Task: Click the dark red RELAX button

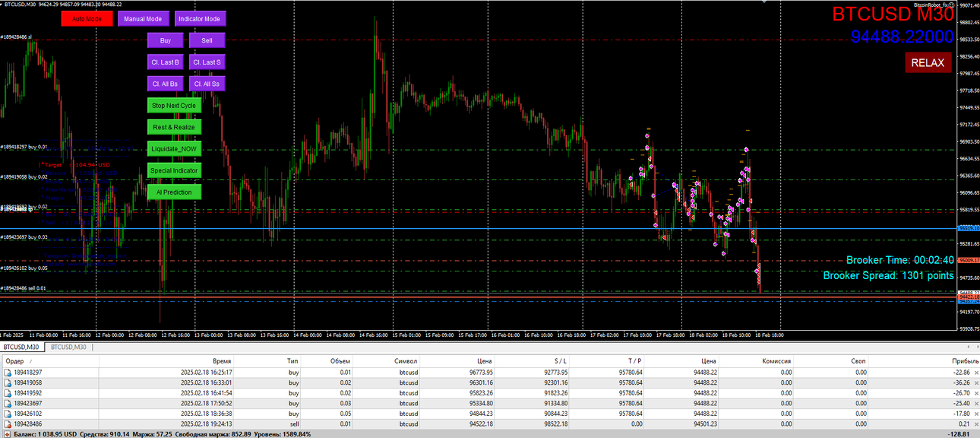Action: pyautogui.click(x=928, y=63)
